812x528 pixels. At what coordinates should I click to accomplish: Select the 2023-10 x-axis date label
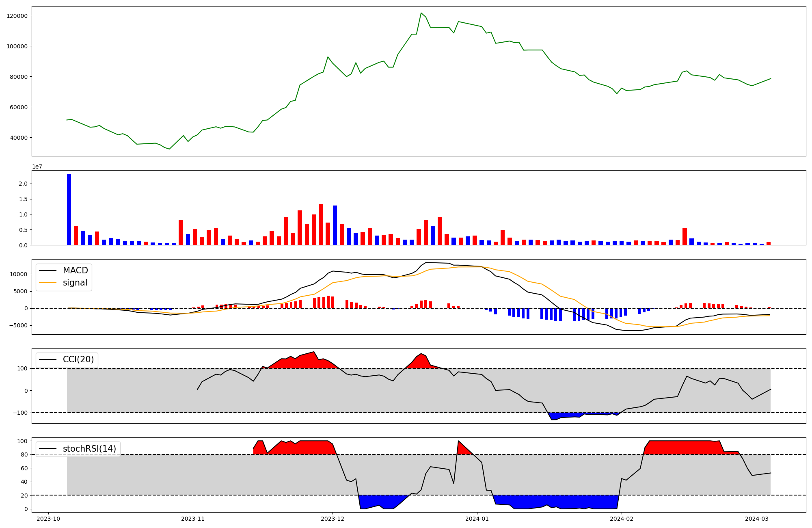pos(48,519)
